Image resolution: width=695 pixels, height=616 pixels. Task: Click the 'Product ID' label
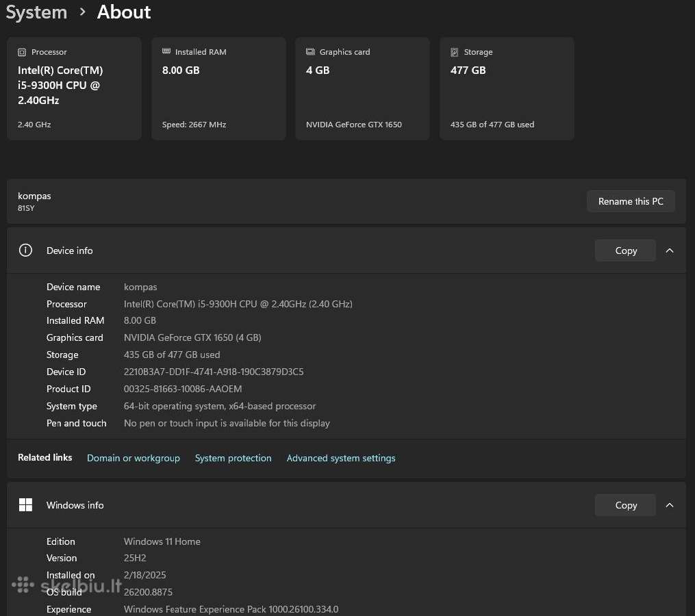coord(68,389)
